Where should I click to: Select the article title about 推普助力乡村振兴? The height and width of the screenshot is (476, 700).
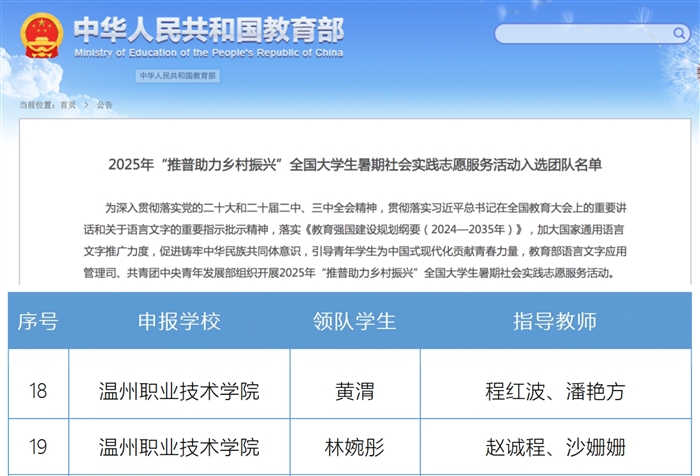coord(355,165)
